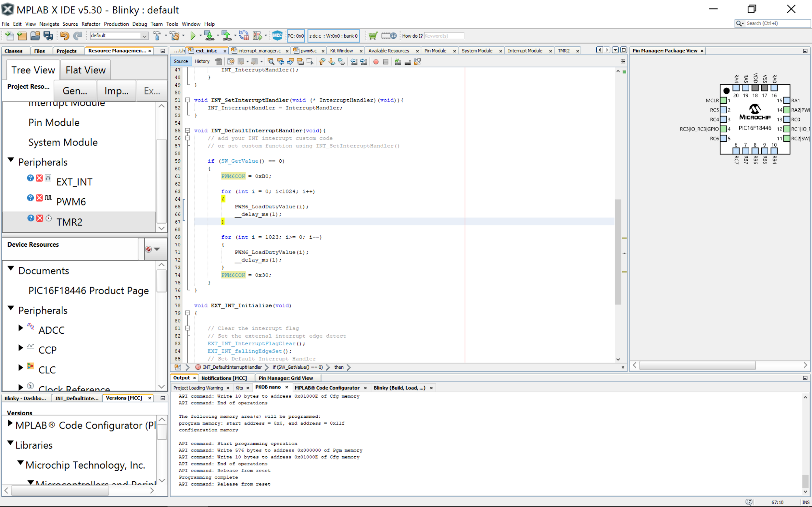812x507 pixels.
Task: Collapse the Libraries node in Versions
Action: pyautogui.click(x=10, y=443)
